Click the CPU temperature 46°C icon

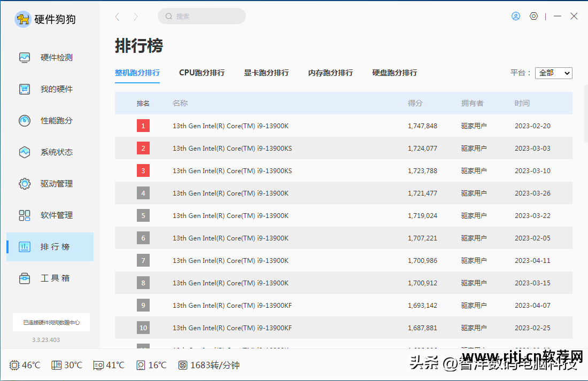pos(14,365)
